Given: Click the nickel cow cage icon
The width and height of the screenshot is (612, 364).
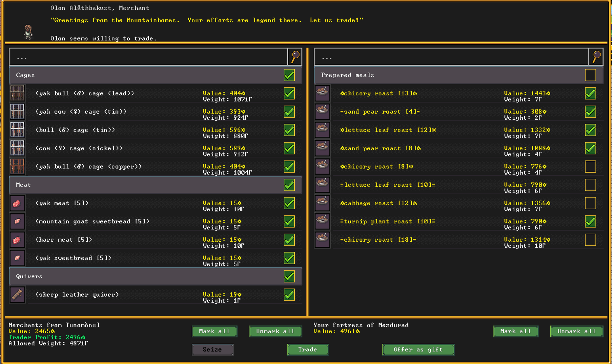Looking at the screenshot, I should pyautogui.click(x=17, y=148).
